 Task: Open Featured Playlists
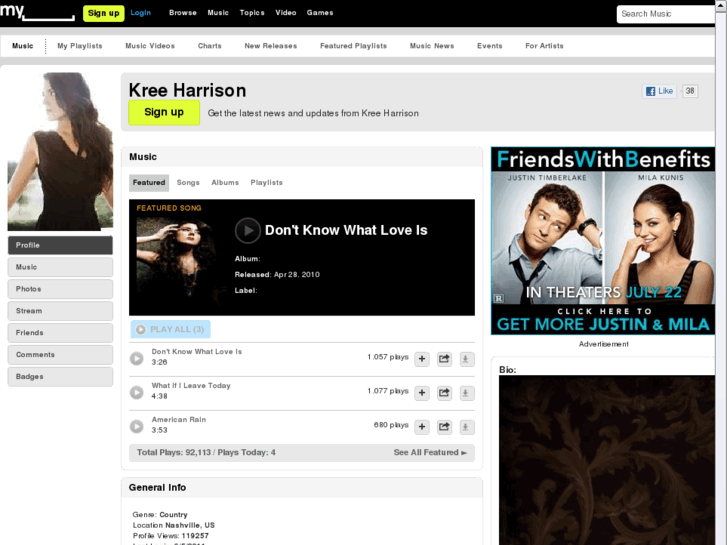(x=353, y=46)
